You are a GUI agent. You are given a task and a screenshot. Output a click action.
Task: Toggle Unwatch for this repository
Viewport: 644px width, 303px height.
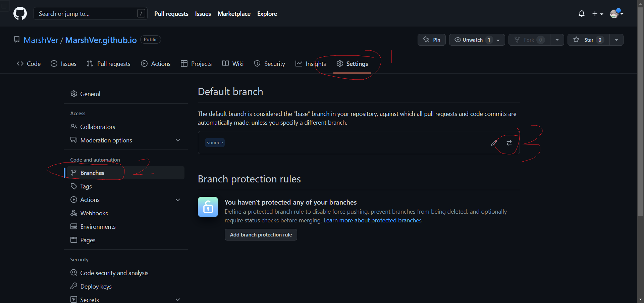click(x=472, y=40)
